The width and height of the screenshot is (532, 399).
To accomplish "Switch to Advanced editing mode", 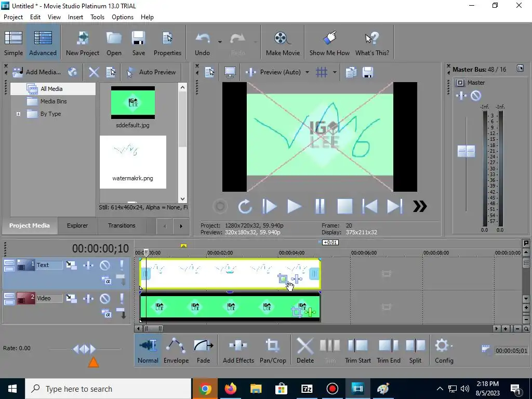I will coord(43,43).
